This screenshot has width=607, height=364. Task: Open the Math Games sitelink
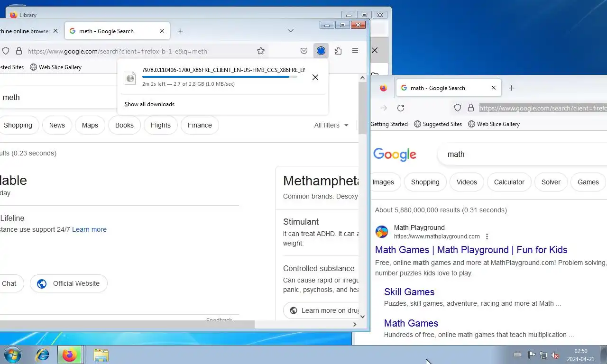pos(411,323)
